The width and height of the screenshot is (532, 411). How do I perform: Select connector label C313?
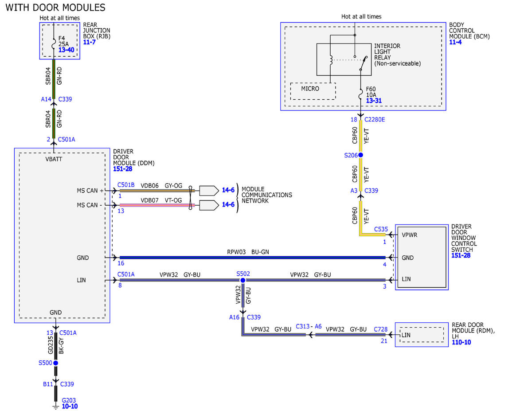pyautogui.click(x=303, y=326)
